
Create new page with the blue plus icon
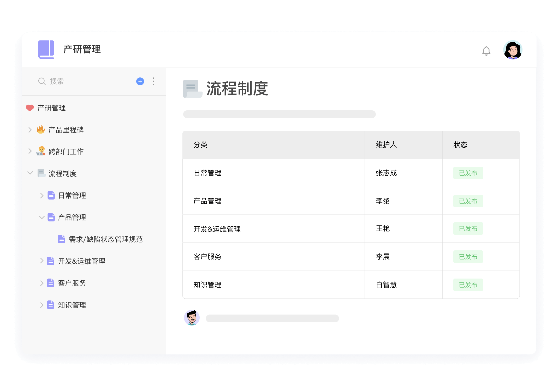[x=140, y=81]
